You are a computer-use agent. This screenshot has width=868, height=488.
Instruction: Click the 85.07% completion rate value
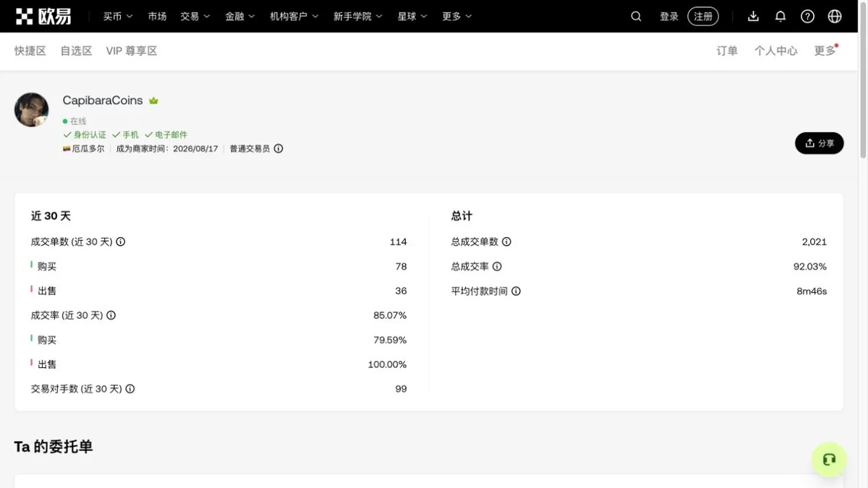pos(390,315)
